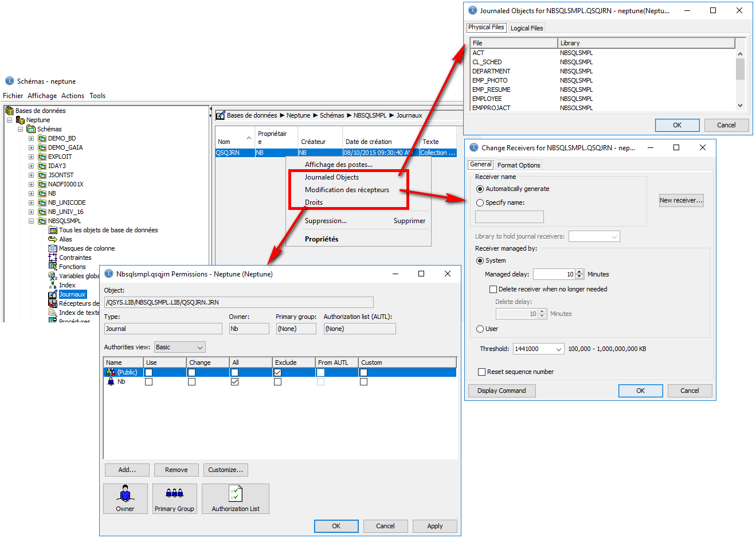The width and height of the screenshot is (756, 538).
Task: Open the Authorities view dropdown
Action: click(x=179, y=347)
